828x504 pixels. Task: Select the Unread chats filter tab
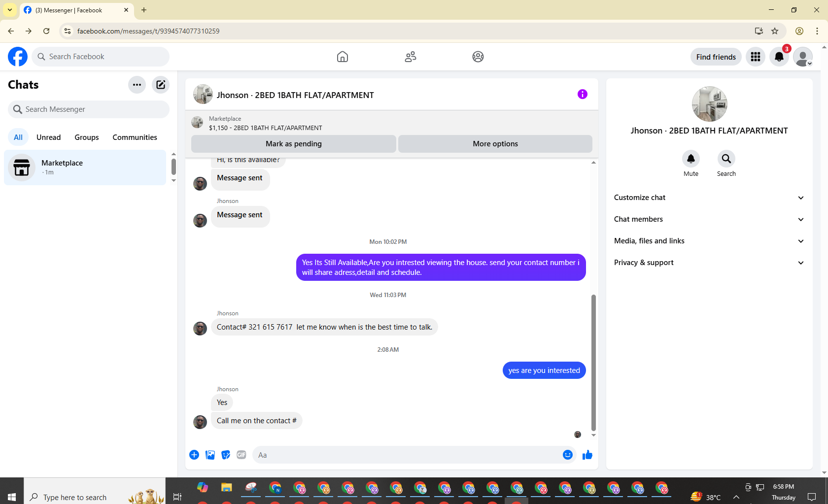click(49, 137)
